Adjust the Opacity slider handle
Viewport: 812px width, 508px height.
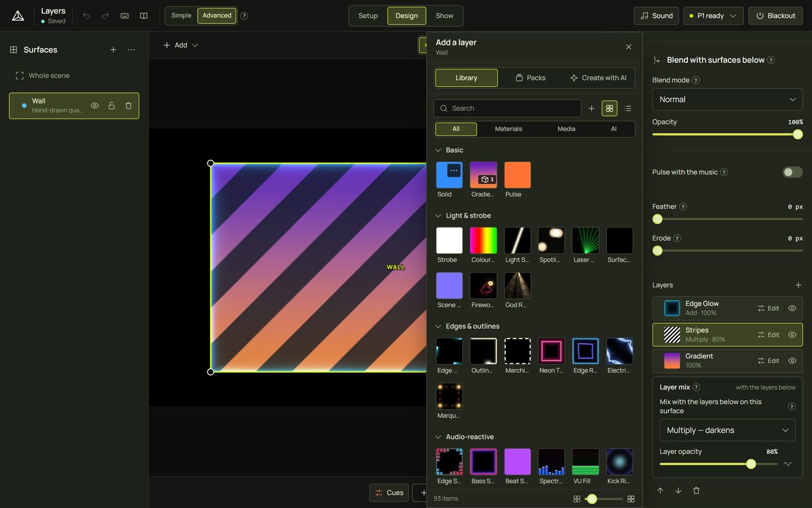pos(798,134)
